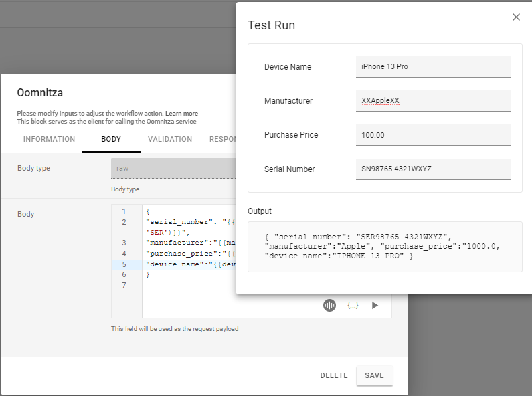
Task: Save the workflow block
Action: [x=374, y=375]
